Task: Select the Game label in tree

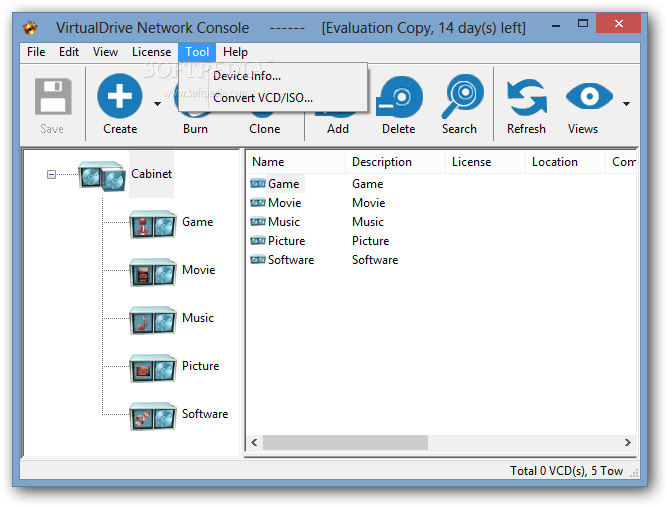Action: (x=198, y=222)
